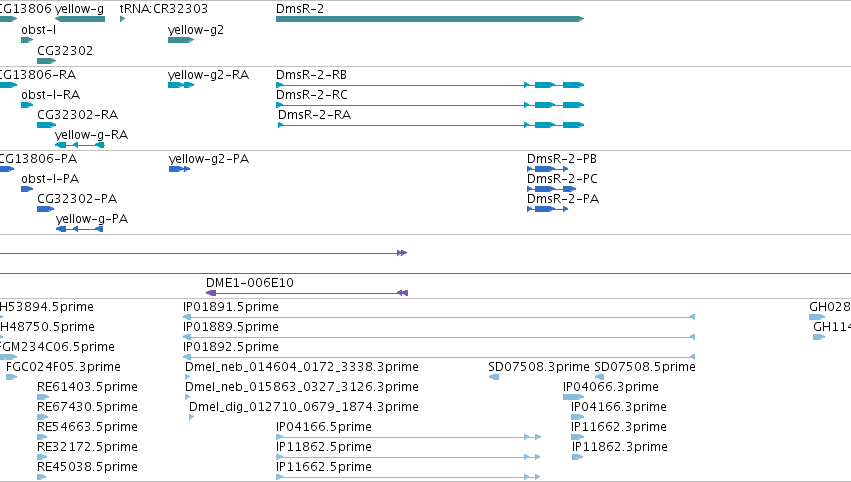Click the IP04066.3prime EST label
Viewport: 851px width, 482px height.
click(611, 387)
